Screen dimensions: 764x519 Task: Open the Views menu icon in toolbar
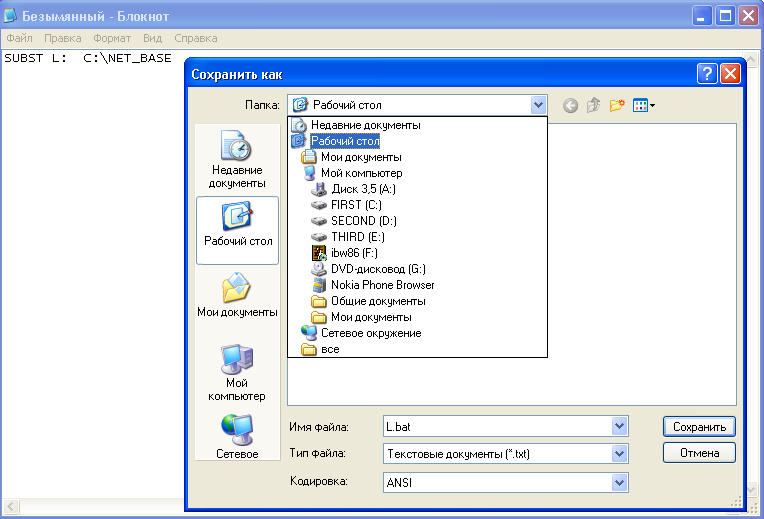point(644,105)
